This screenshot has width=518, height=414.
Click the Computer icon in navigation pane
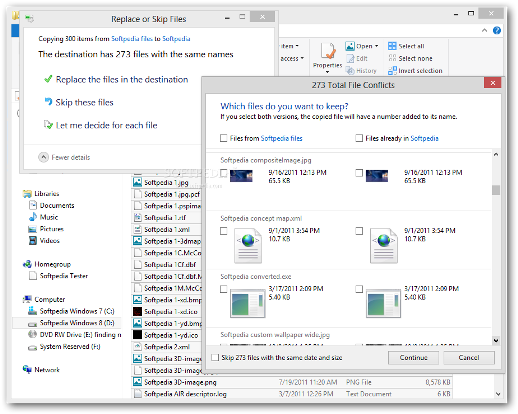(x=27, y=299)
